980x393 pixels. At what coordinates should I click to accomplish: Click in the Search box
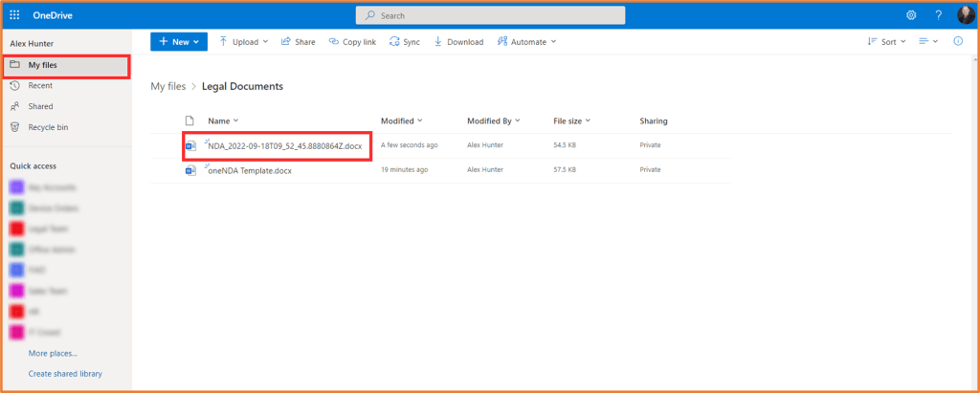pos(490,15)
